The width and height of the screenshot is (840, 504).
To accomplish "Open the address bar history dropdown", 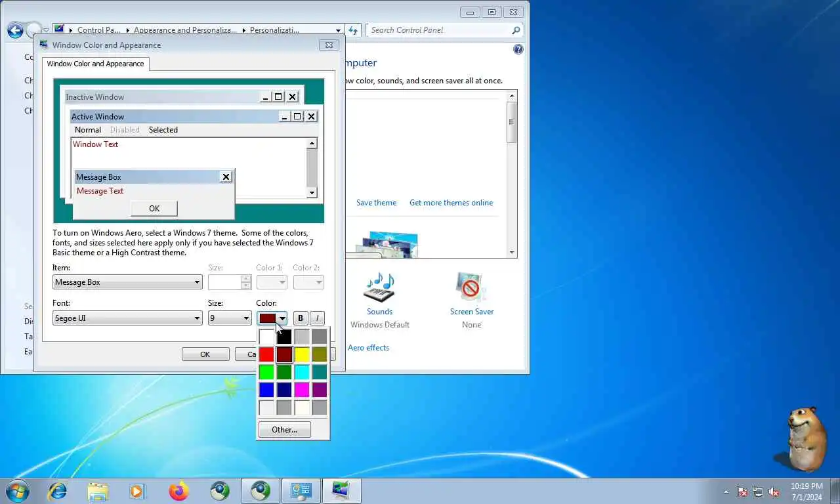I will [339, 30].
